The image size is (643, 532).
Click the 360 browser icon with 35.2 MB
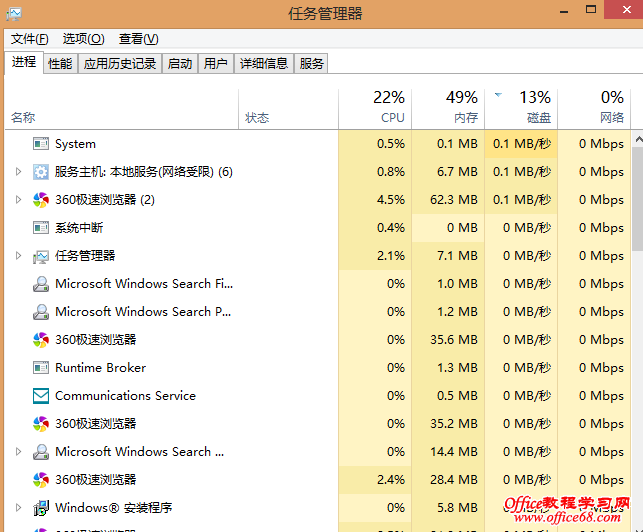41,424
